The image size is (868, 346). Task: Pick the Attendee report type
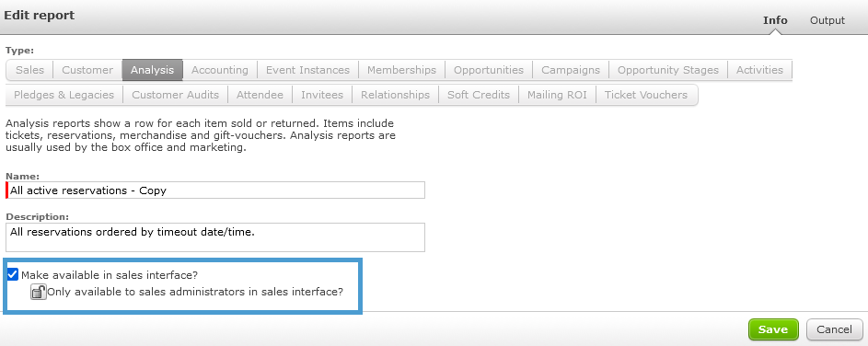[260, 95]
